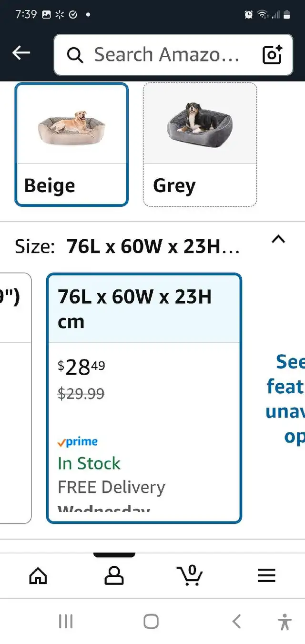The image size is (305, 644).
Task: Tap the Android recent apps button
Action: pyautogui.click(x=65, y=622)
